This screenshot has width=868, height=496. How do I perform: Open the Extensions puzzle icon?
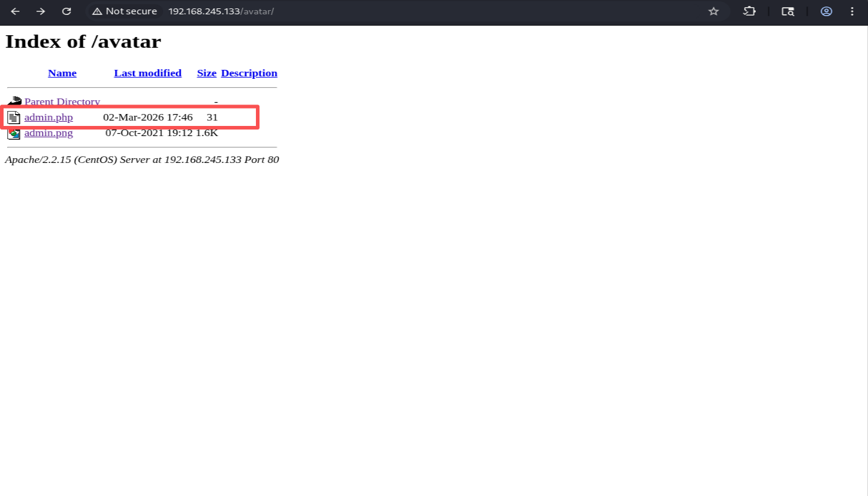(x=749, y=11)
